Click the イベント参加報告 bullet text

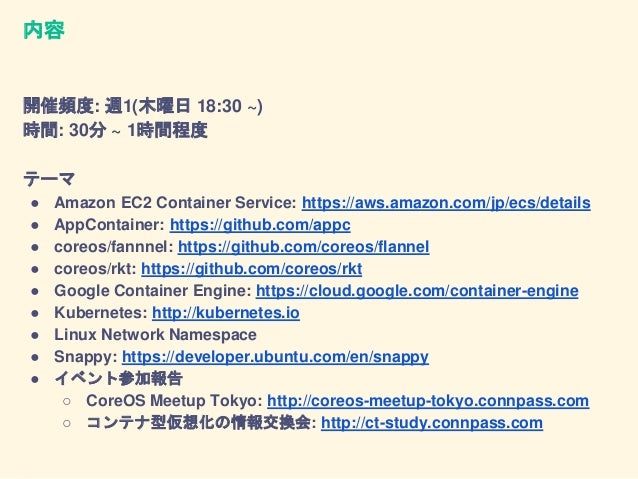[x=118, y=378]
